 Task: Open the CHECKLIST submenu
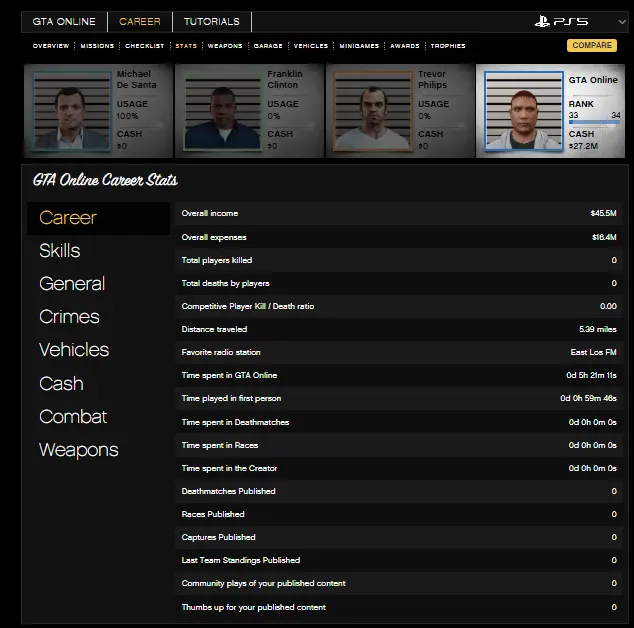(x=145, y=46)
